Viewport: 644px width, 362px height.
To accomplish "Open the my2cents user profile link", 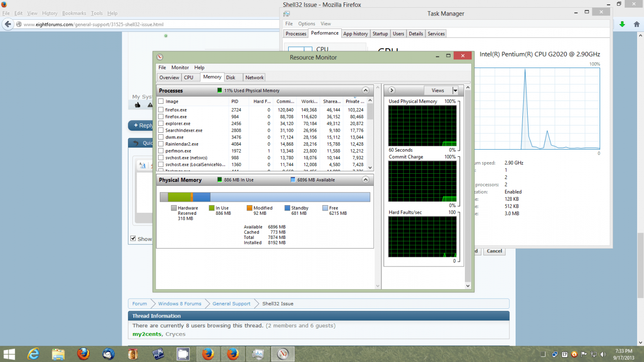I will [147, 334].
